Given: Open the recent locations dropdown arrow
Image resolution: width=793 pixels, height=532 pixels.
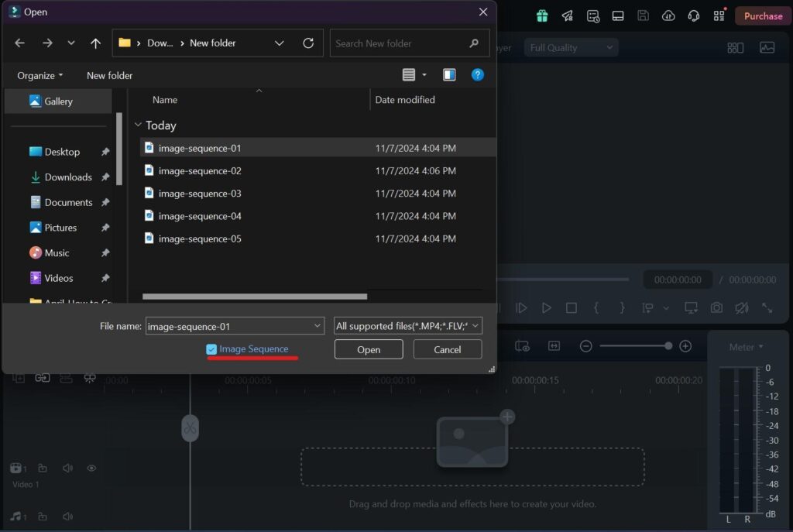Looking at the screenshot, I should click(70, 43).
